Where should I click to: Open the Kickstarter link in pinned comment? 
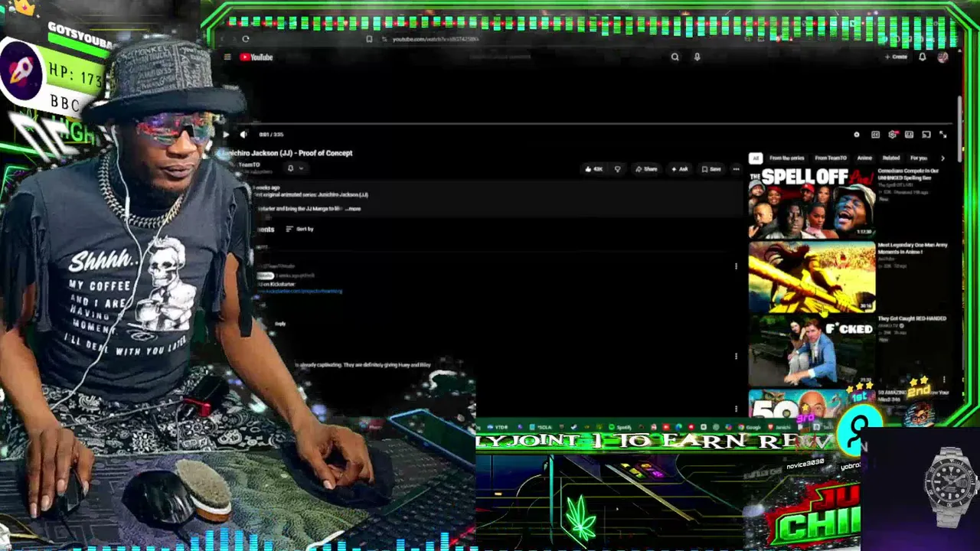(x=300, y=292)
